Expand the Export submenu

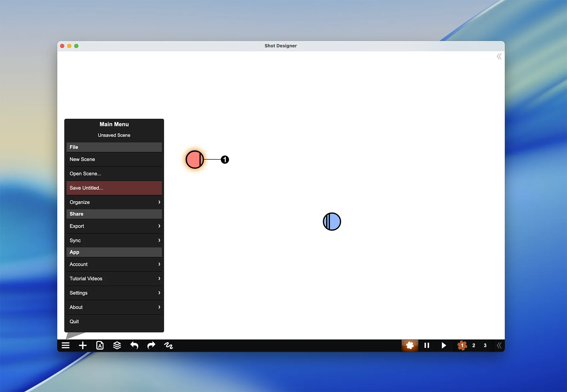pyautogui.click(x=114, y=226)
